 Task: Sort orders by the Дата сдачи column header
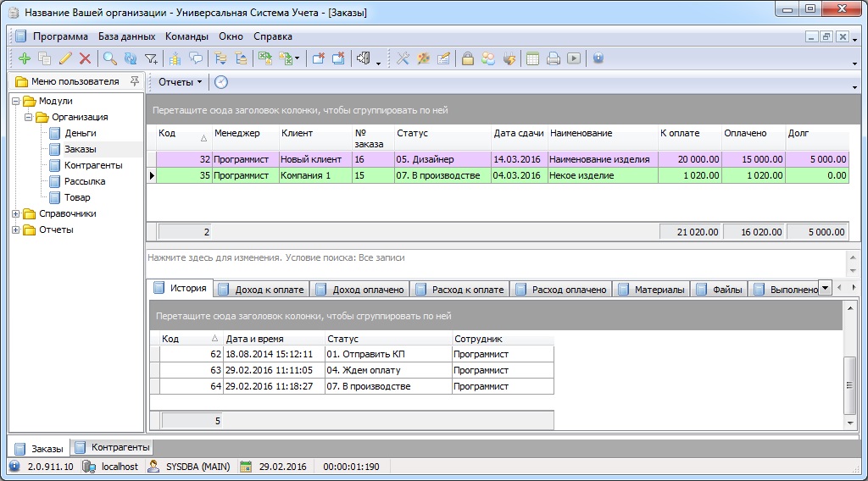coord(520,138)
